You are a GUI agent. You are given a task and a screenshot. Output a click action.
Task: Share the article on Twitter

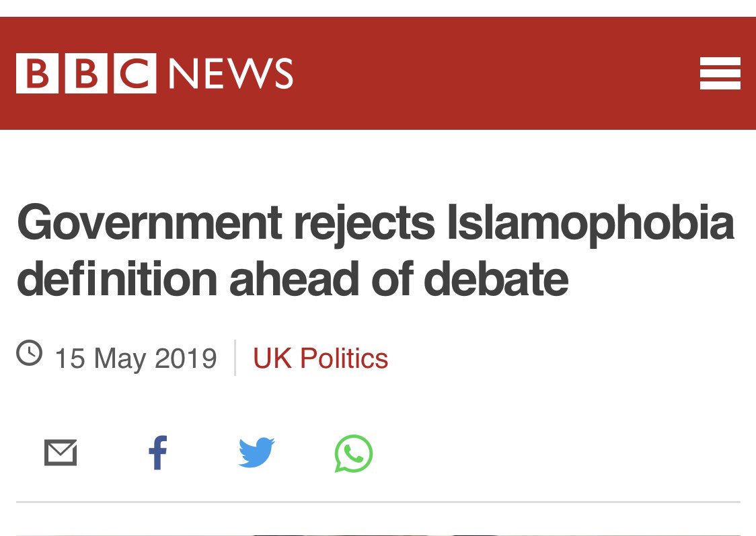(256, 452)
